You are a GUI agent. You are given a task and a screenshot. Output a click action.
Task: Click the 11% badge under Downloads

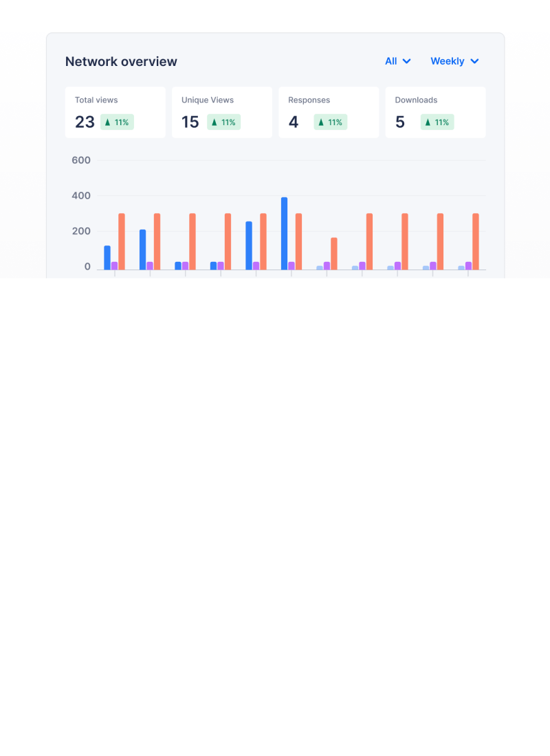[437, 122]
